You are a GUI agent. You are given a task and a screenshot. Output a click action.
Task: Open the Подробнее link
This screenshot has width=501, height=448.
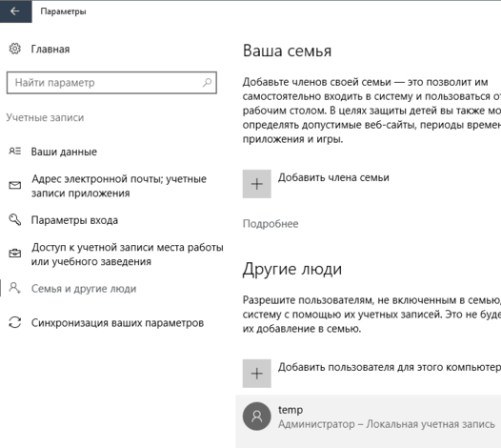pos(271,224)
